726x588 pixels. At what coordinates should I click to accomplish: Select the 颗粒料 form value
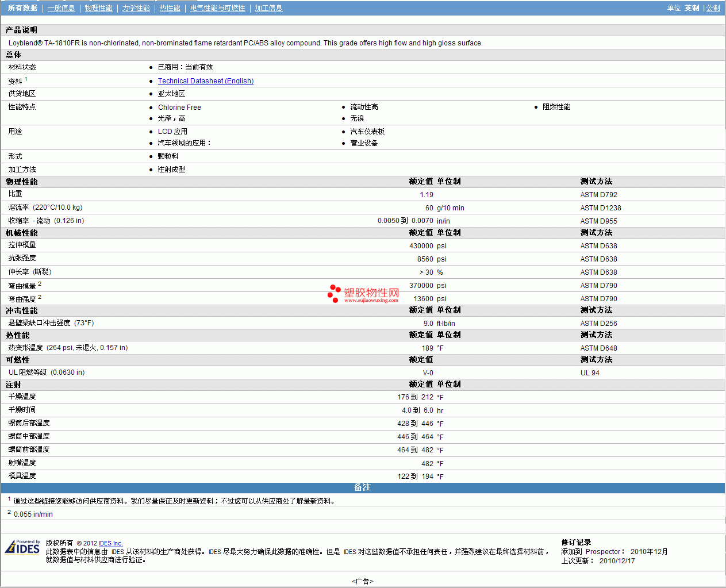[x=168, y=156]
